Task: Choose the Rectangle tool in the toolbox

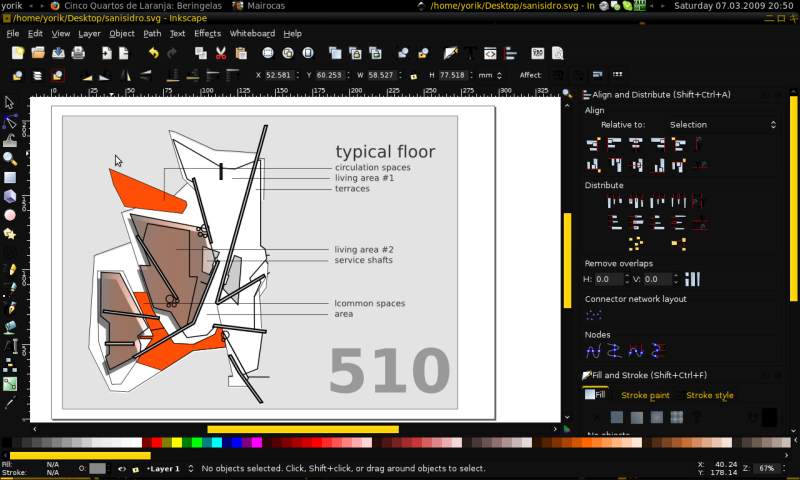Action: coord(10,177)
